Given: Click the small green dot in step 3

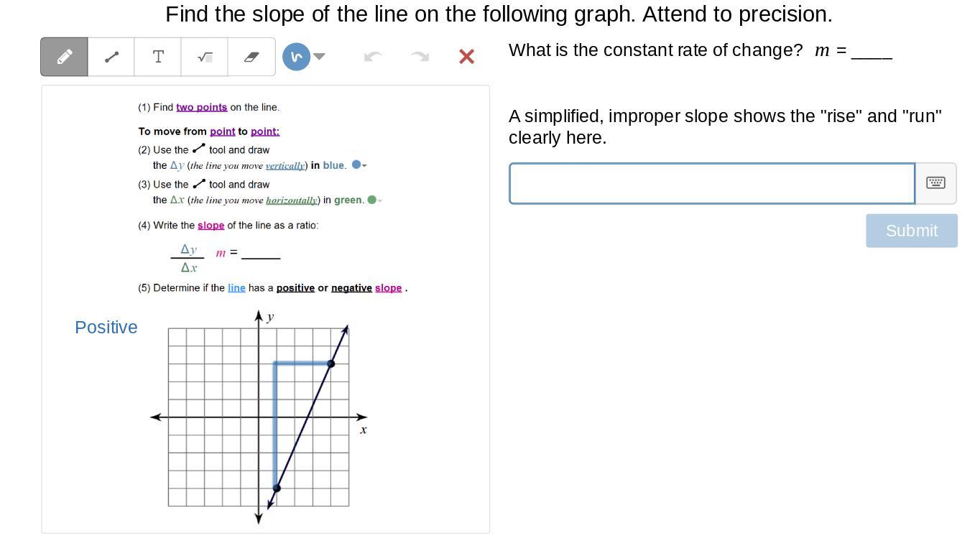Looking at the screenshot, I should click(x=371, y=200).
